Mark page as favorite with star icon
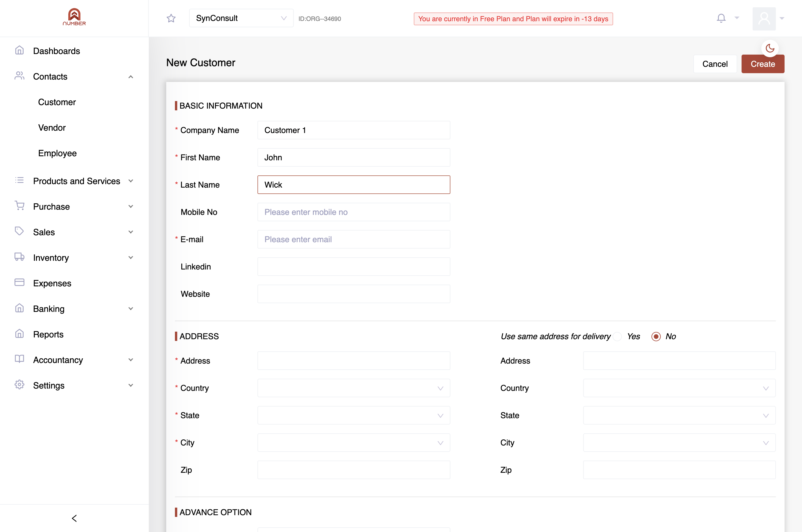The image size is (802, 532). click(171, 18)
